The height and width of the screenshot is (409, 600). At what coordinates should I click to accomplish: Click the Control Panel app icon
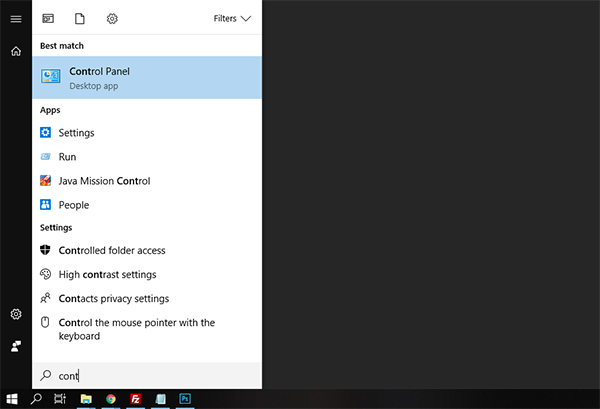[51, 76]
